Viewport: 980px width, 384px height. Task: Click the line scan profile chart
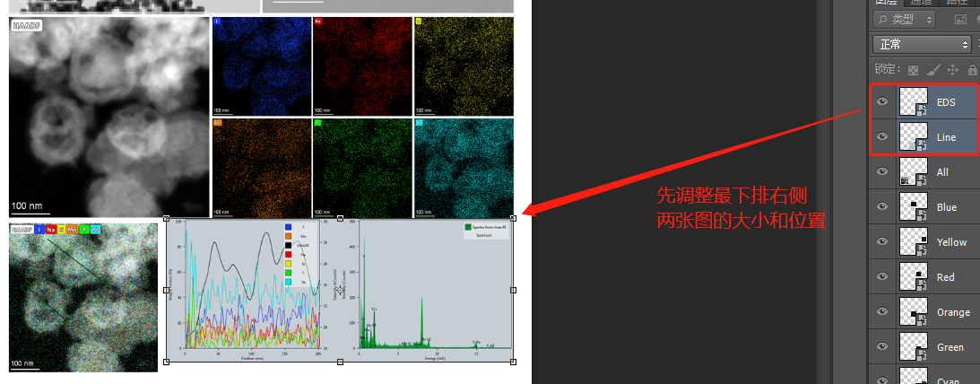(253, 290)
